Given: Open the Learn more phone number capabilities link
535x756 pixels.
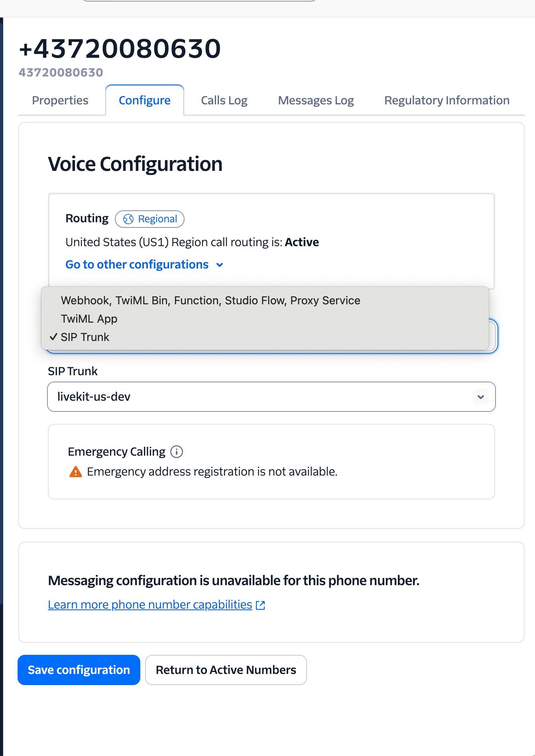Looking at the screenshot, I should coord(149,604).
